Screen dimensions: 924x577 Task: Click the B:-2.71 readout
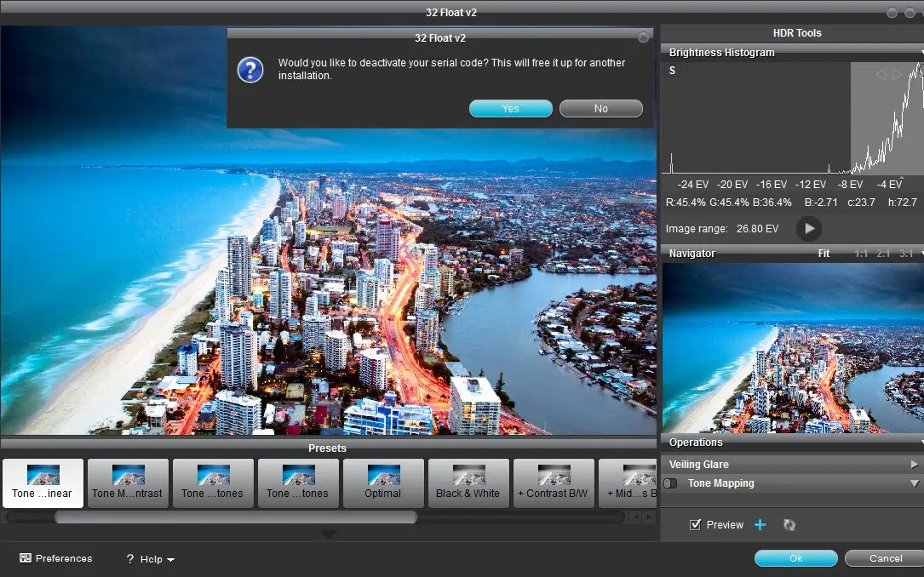pyautogui.click(x=821, y=202)
